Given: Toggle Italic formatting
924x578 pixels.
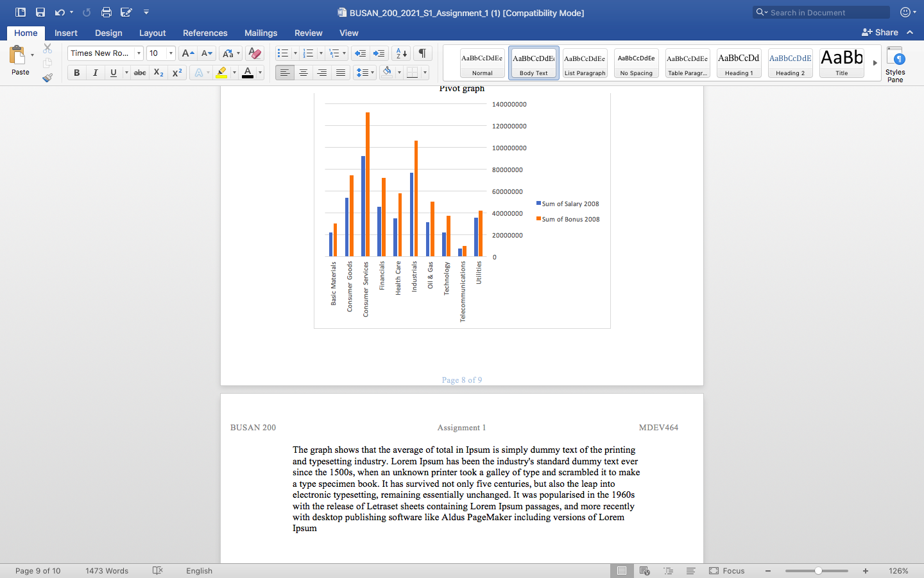Looking at the screenshot, I should click(95, 73).
